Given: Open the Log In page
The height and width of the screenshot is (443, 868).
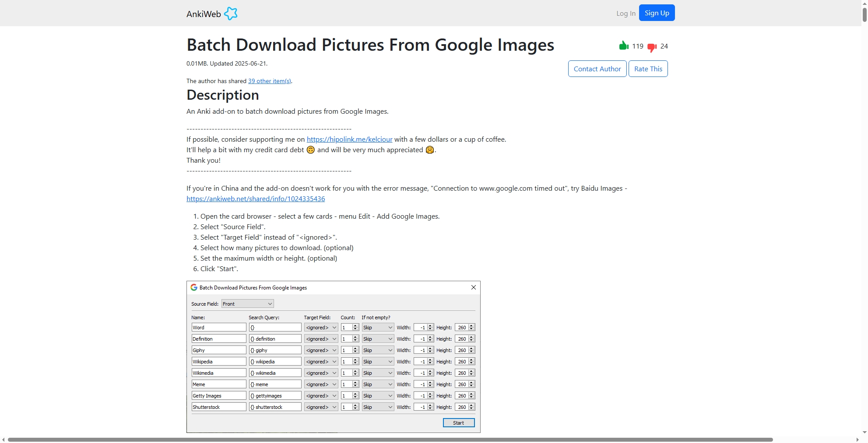Looking at the screenshot, I should pyautogui.click(x=626, y=13).
